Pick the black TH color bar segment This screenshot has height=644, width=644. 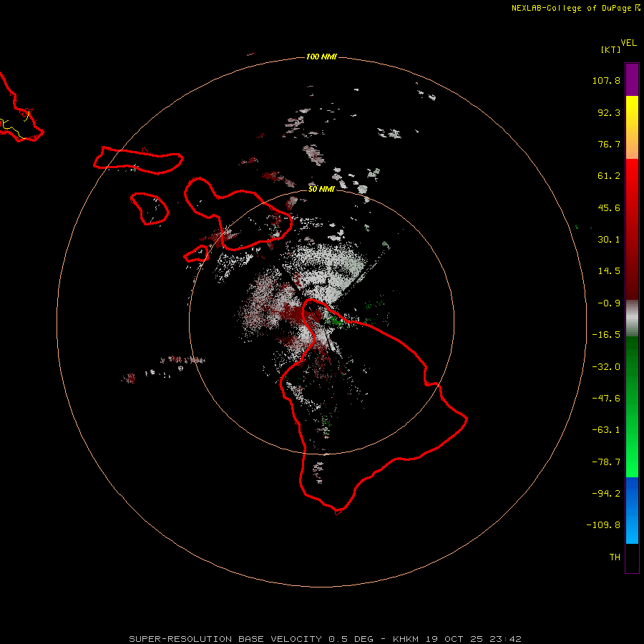(632, 557)
